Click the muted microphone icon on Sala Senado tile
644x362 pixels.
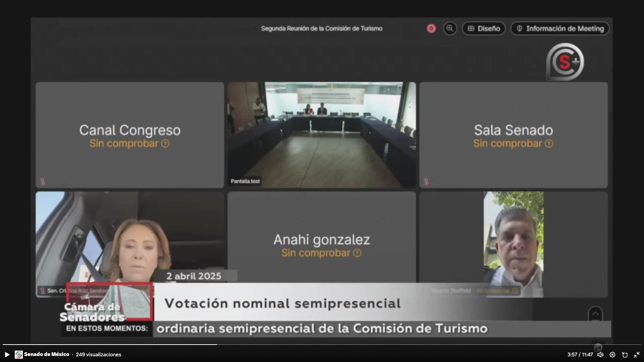pyautogui.click(x=426, y=182)
